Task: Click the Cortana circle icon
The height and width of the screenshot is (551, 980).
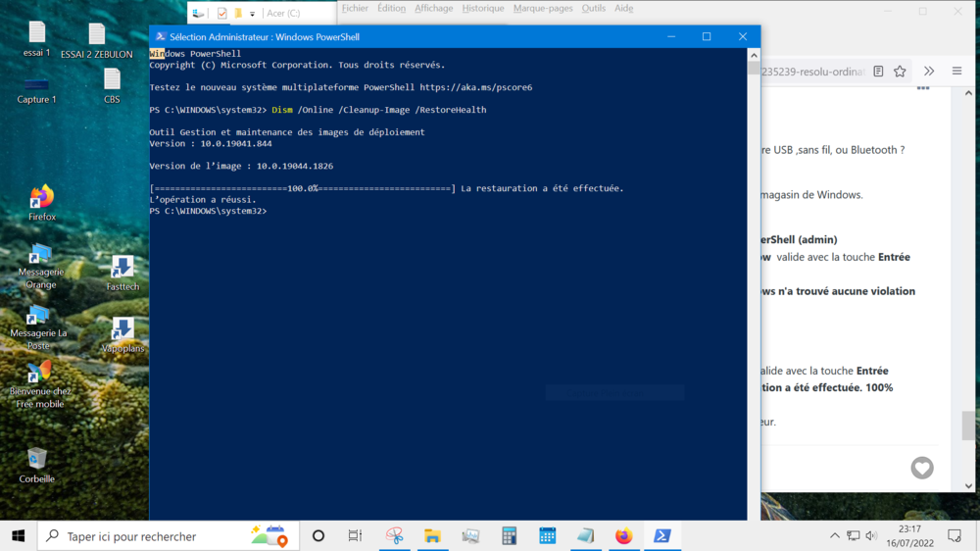Action: tap(318, 536)
